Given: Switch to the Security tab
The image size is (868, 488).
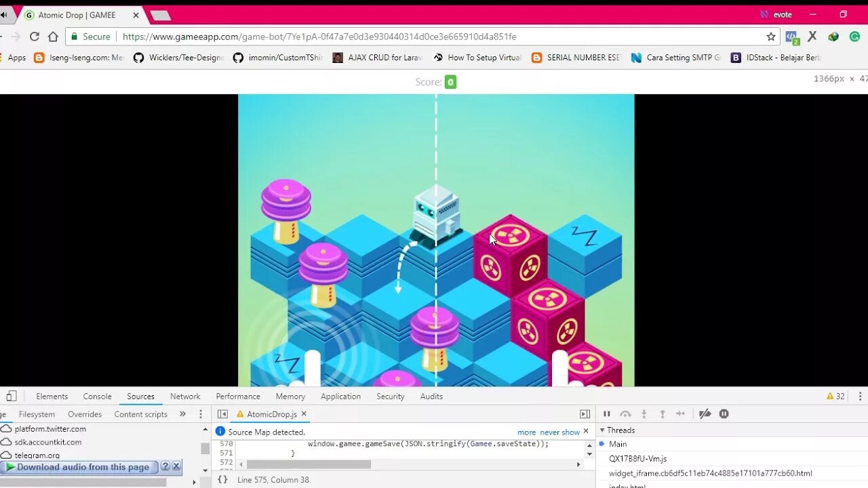Looking at the screenshot, I should (x=391, y=396).
